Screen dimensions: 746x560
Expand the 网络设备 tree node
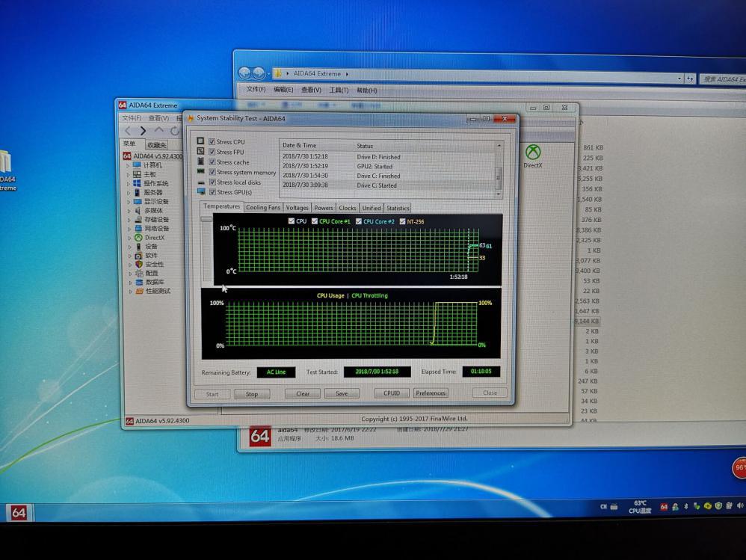click(x=129, y=229)
